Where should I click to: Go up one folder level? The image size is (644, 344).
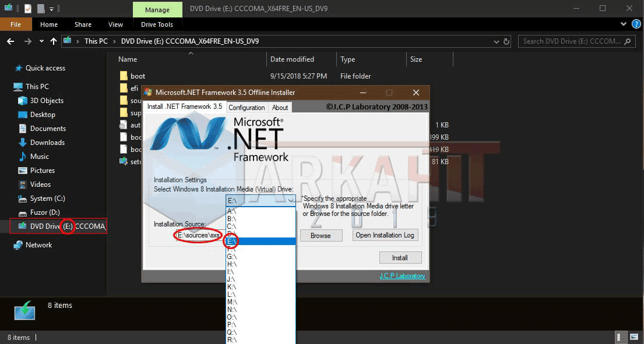[54, 41]
